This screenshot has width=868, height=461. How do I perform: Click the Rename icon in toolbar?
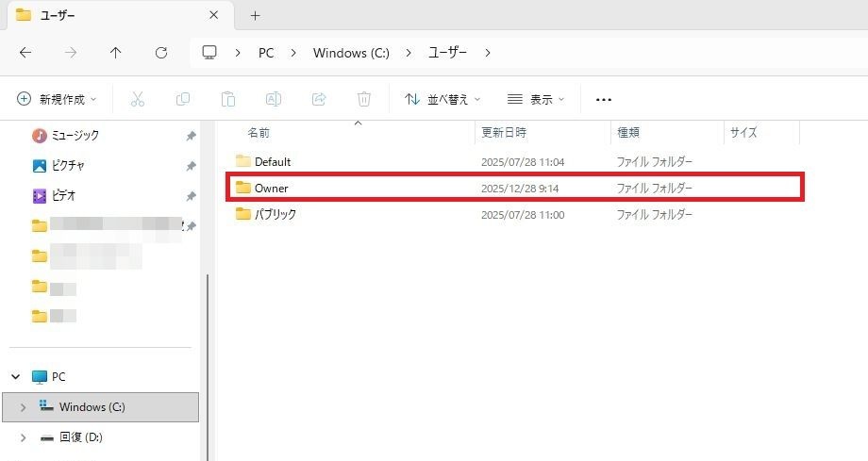point(273,99)
